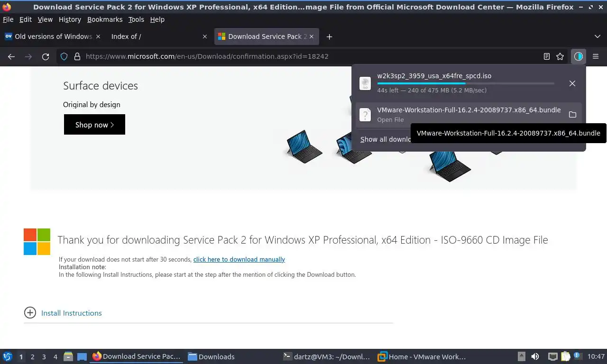Switch to workspace 1

click(21, 357)
